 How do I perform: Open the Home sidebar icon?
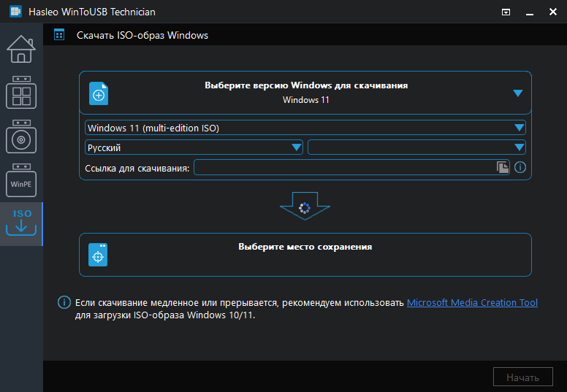(x=21, y=49)
